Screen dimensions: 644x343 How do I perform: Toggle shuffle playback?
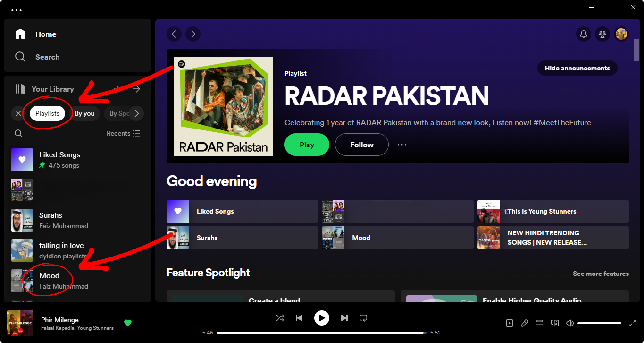280,318
